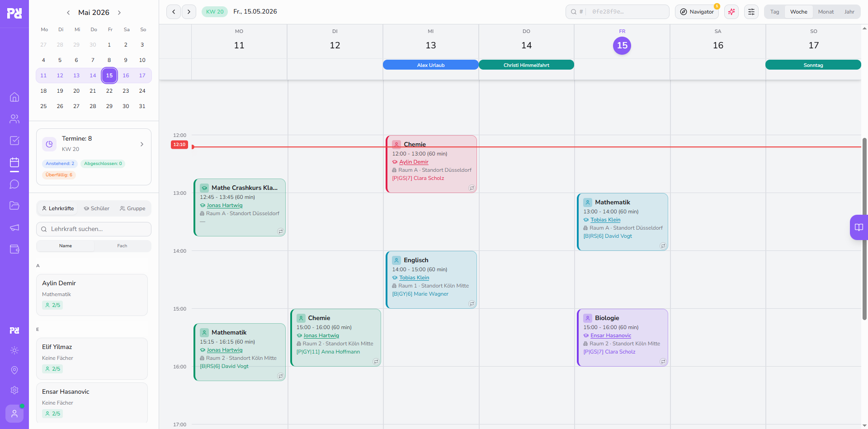Expand the Termine: 8 card chevron

pyautogui.click(x=142, y=144)
